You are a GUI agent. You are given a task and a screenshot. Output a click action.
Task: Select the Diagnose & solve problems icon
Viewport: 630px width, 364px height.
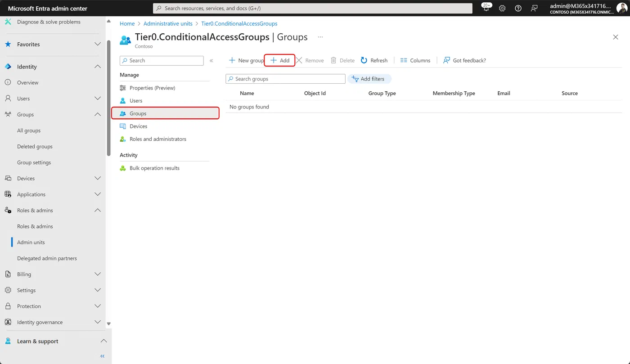[x=8, y=22]
